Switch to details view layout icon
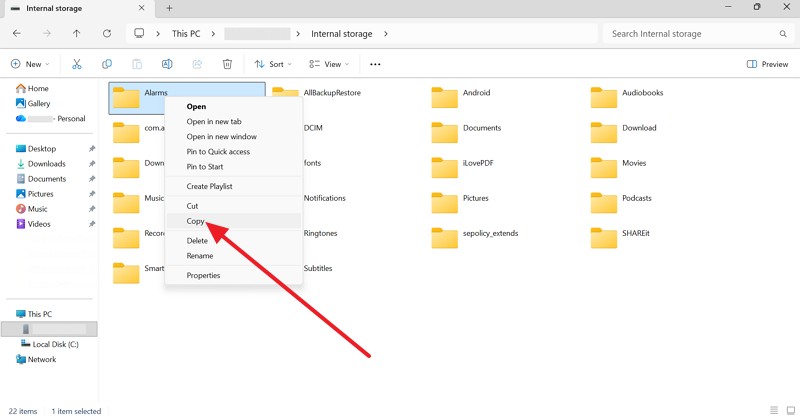The height and width of the screenshot is (416, 800). coord(772,410)
